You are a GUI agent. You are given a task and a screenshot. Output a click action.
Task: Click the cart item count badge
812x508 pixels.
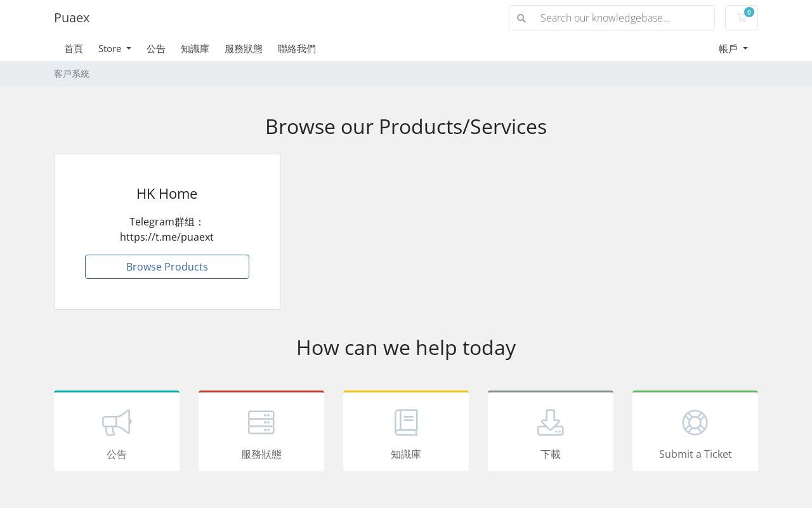coord(749,12)
